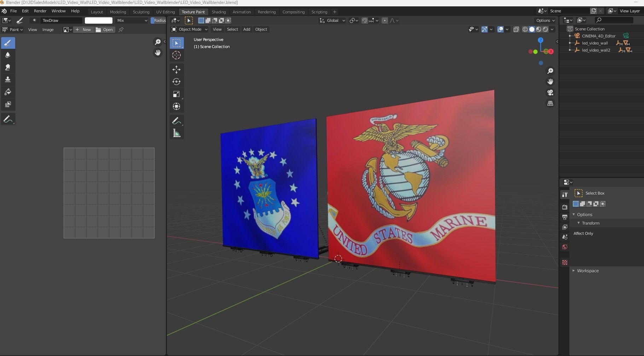Viewport: 644px width, 356px height.
Task: Open the Mix blend mode dropdown
Action: 132,20
